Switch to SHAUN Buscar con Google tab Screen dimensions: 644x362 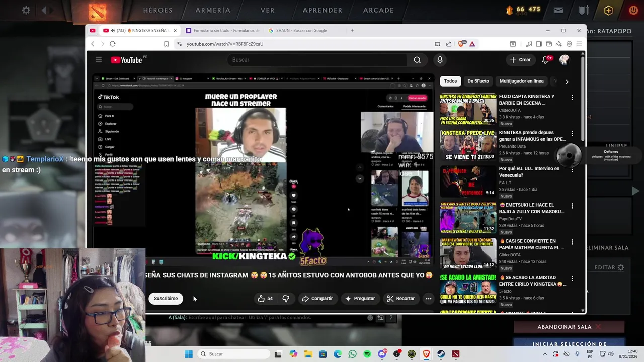[304, 30]
